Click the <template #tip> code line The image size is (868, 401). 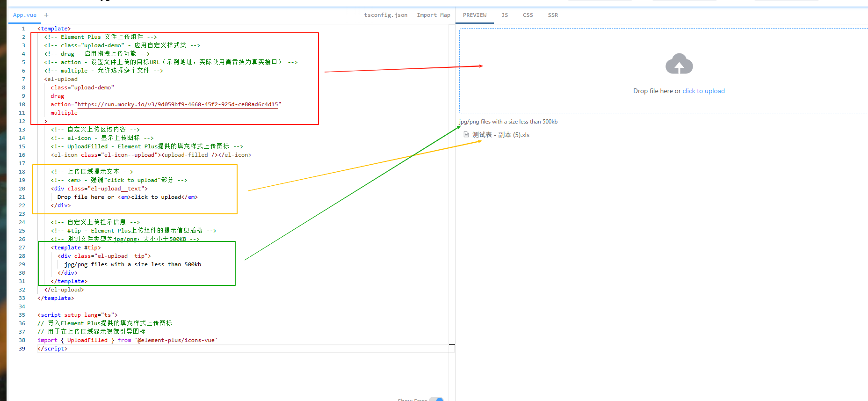76,248
